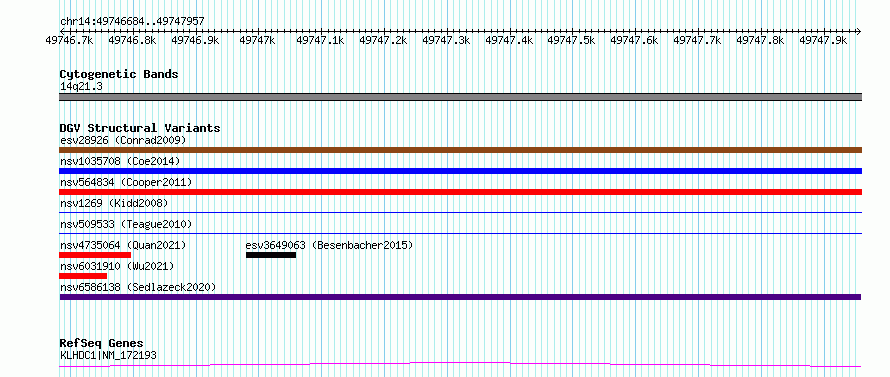
Task: Click the KLHDC1|NM_172193 gene label
Action: (x=108, y=356)
